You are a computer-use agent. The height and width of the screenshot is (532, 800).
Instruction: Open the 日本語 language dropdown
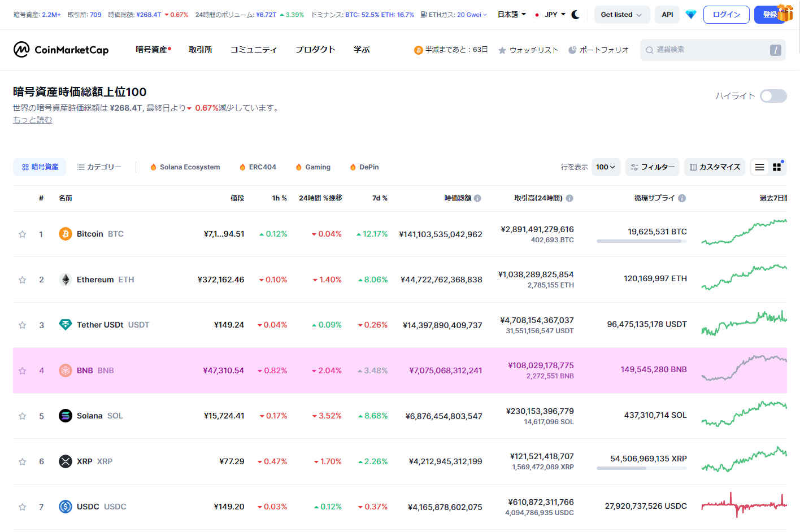[x=511, y=15]
